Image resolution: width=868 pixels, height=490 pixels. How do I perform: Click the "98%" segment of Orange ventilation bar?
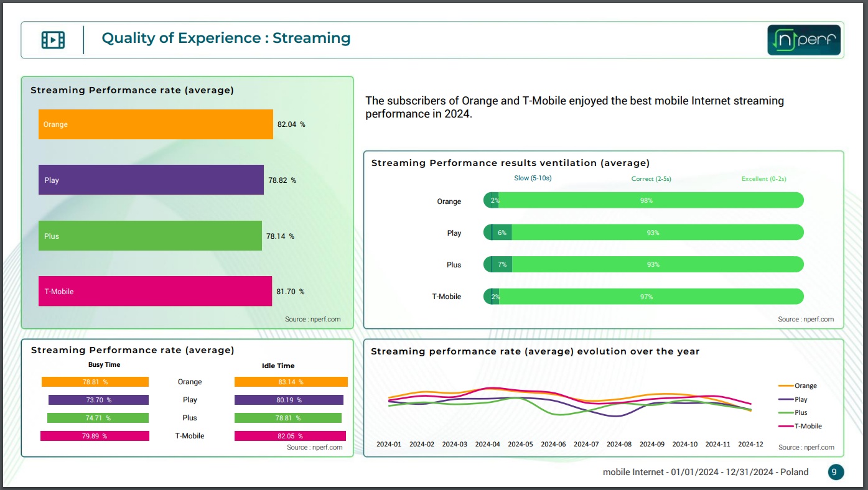(x=650, y=200)
